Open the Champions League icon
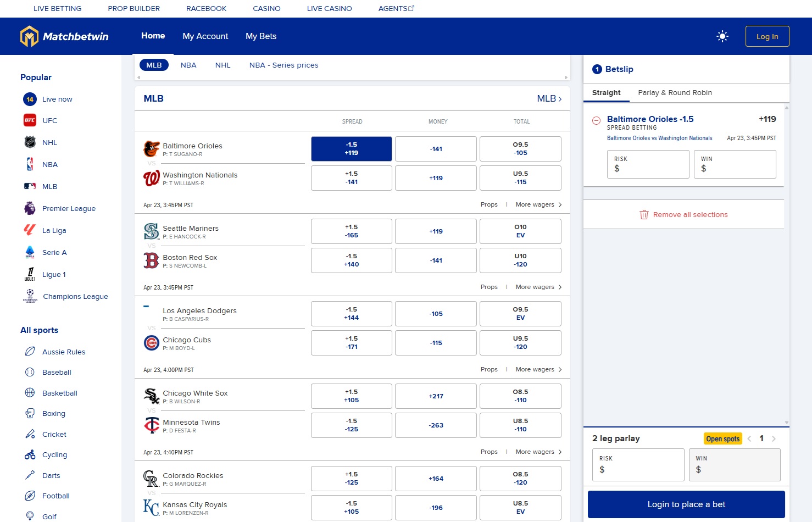 click(x=30, y=296)
